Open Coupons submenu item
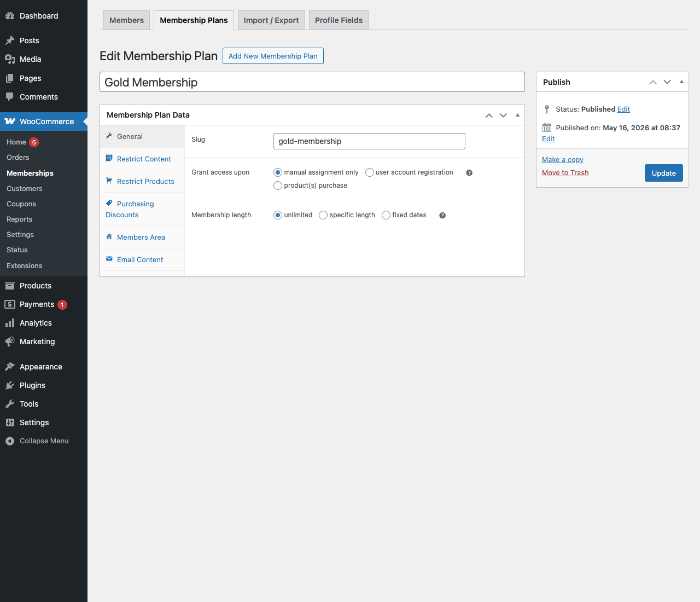 pyautogui.click(x=21, y=204)
